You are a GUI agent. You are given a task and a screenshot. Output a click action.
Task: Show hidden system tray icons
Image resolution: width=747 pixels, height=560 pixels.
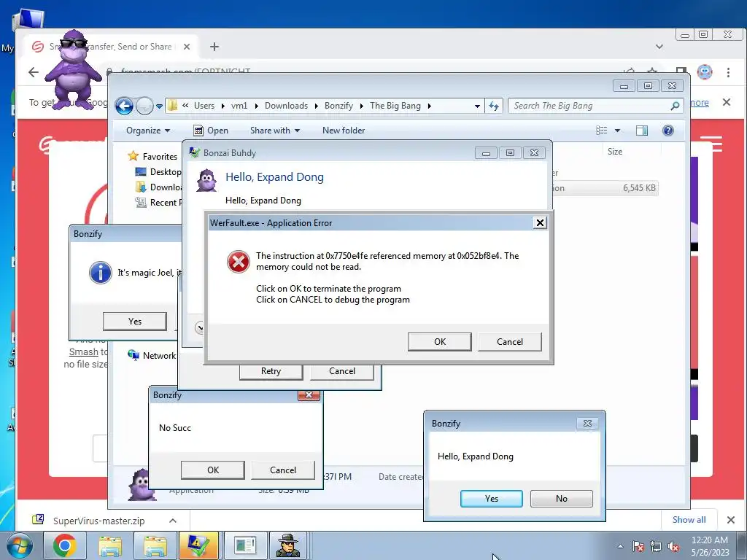(620, 546)
